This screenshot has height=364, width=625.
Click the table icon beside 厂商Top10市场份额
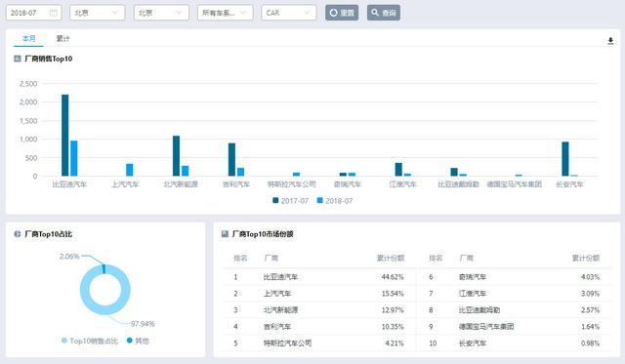point(225,234)
